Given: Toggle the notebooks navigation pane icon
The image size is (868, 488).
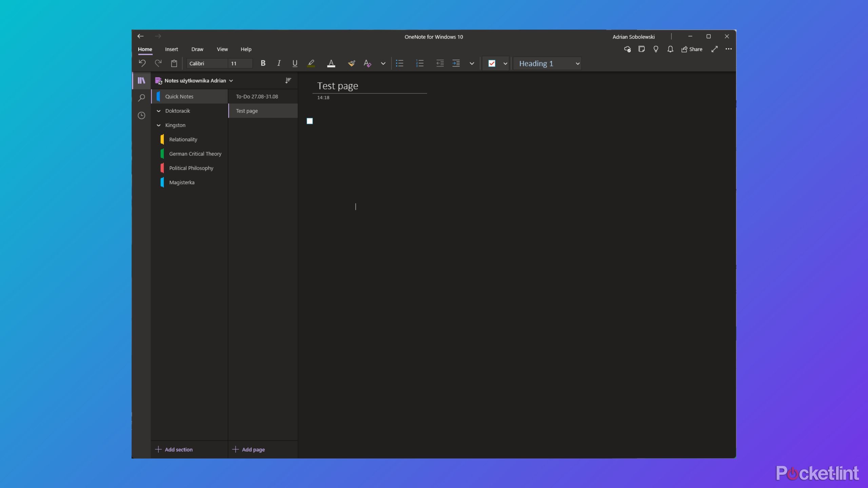Looking at the screenshot, I should 141,80.
